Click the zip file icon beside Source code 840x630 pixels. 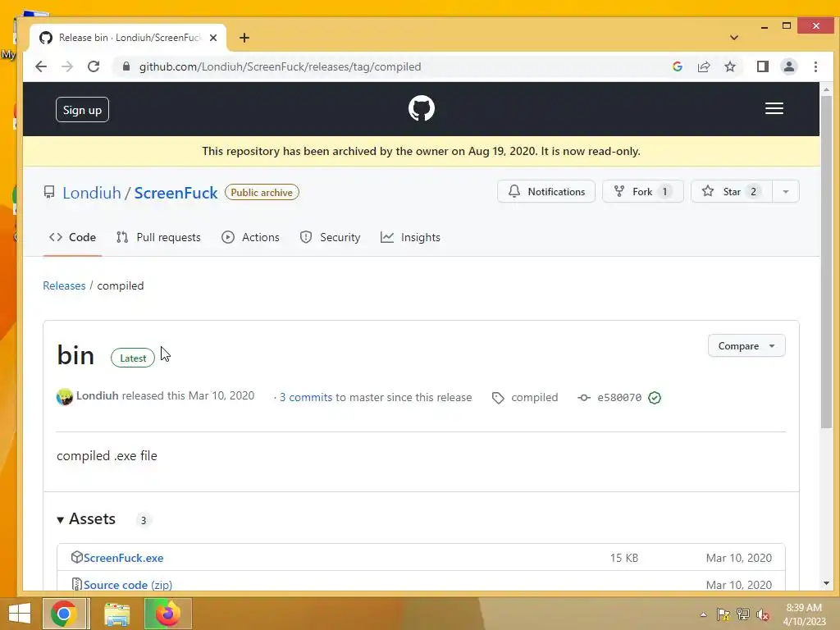76,584
